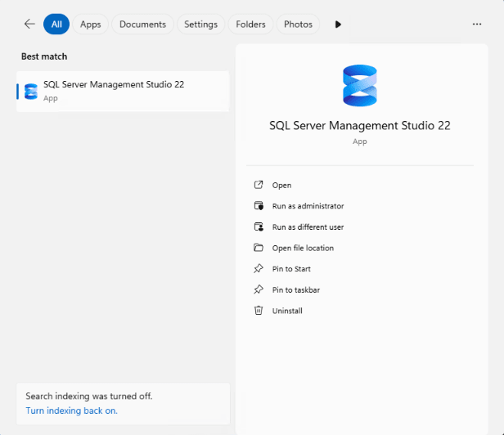Click the large SSMS logo in preview

pos(360,86)
